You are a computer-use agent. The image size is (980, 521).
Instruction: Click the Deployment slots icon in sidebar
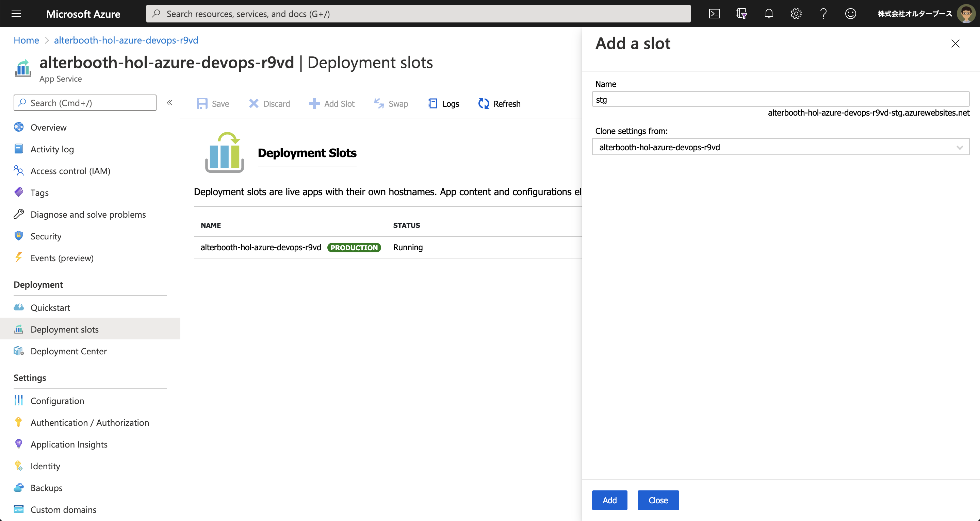[18, 329]
